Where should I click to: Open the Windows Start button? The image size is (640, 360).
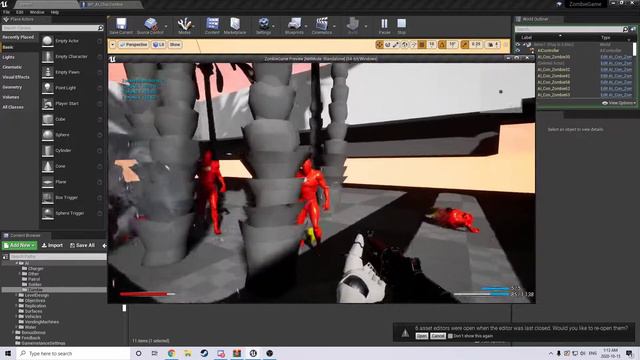coord(7,353)
